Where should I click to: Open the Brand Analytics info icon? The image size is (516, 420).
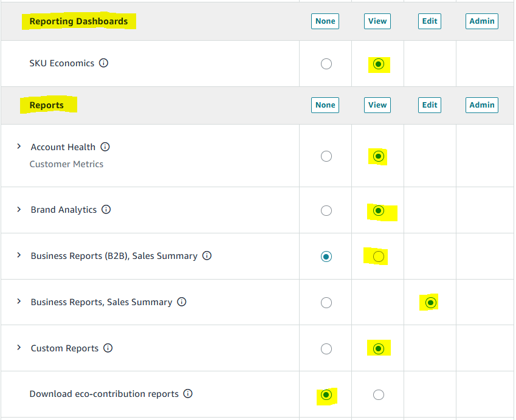pyautogui.click(x=106, y=210)
